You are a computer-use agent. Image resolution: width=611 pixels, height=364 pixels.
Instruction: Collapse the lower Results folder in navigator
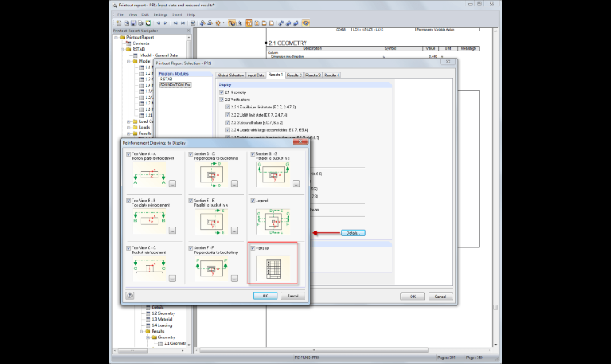(x=141, y=331)
